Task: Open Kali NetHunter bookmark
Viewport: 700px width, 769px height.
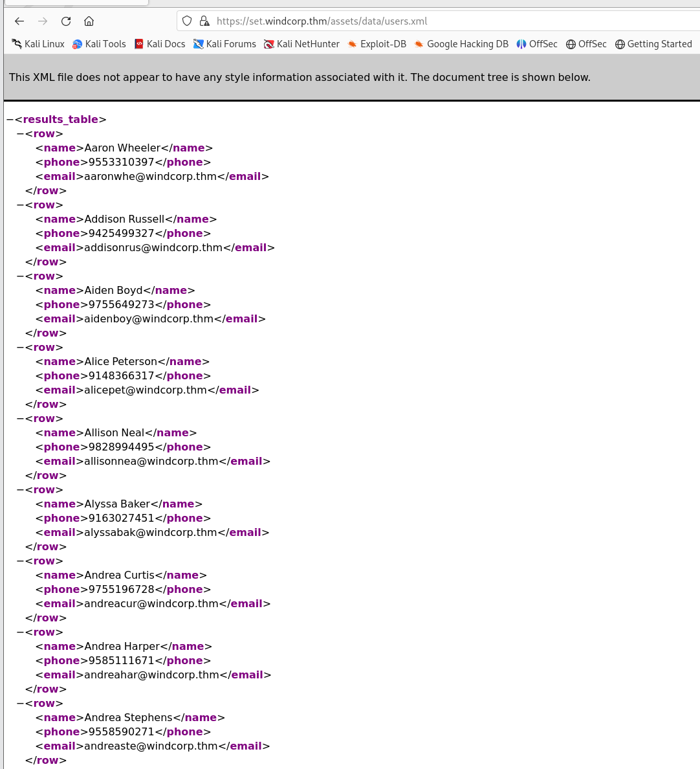Action: pyautogui.click(x=301, y=44)
